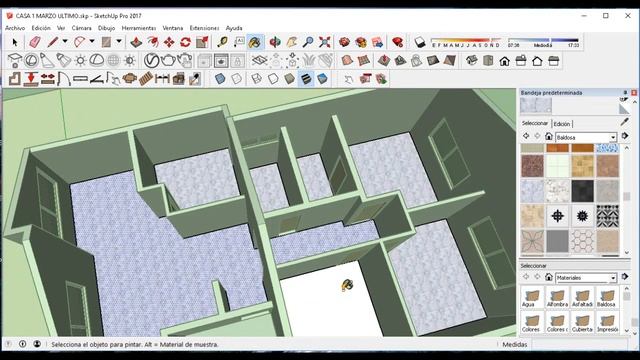Open the Alfombra materials folder

557,298
